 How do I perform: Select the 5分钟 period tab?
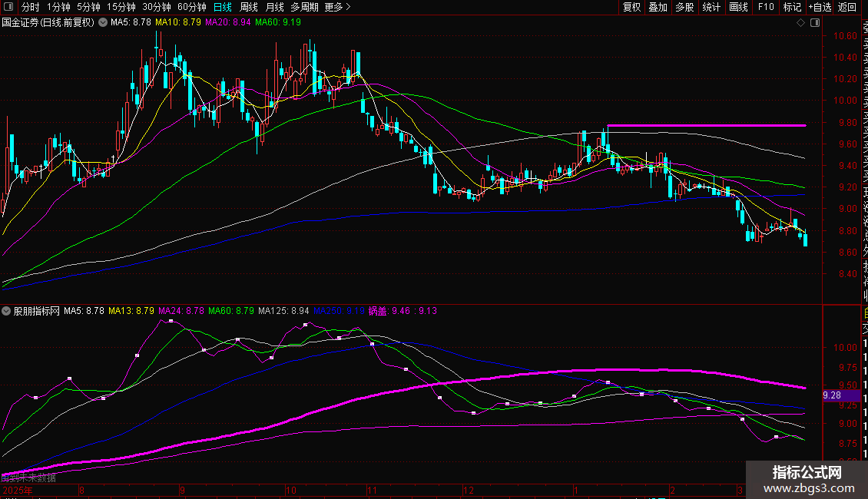pyautogui.click(x=88, y=7)
